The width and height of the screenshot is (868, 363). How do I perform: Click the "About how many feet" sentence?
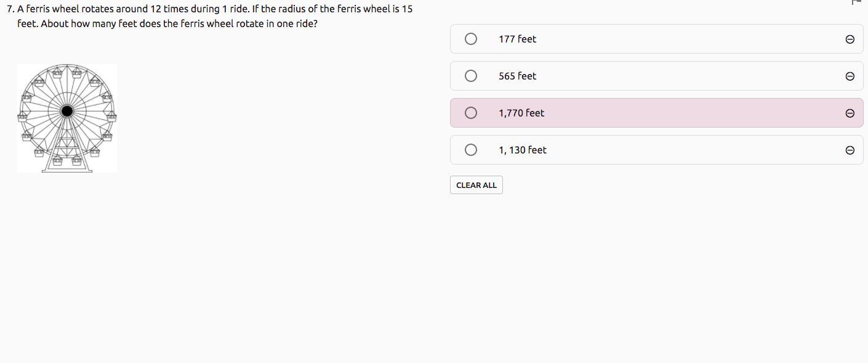[179, 24]
